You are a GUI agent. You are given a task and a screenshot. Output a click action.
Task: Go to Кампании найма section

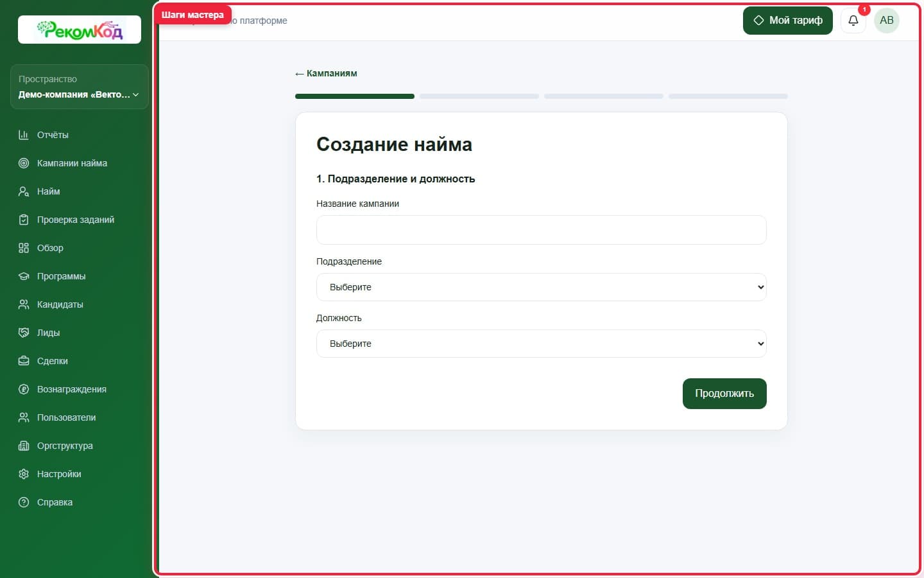coord(80,163)
